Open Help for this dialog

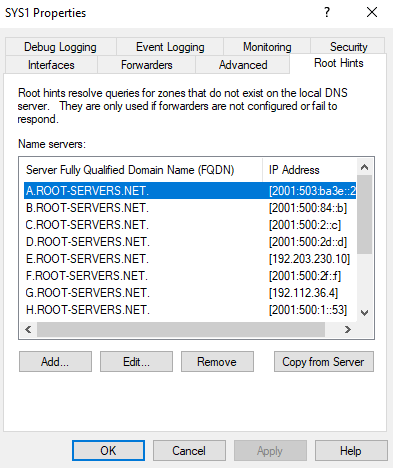pos(351,451)
